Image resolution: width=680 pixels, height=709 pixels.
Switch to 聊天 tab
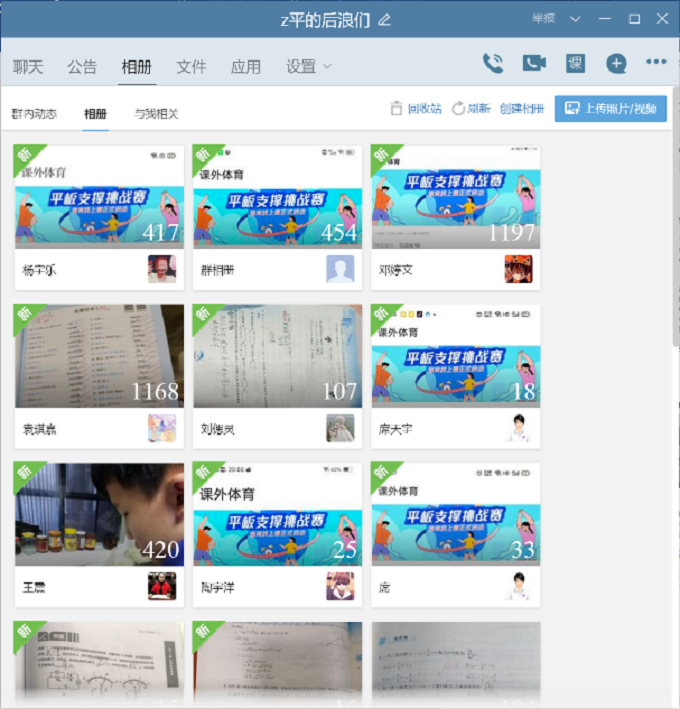pyautogui.click(x=28, y=67)
